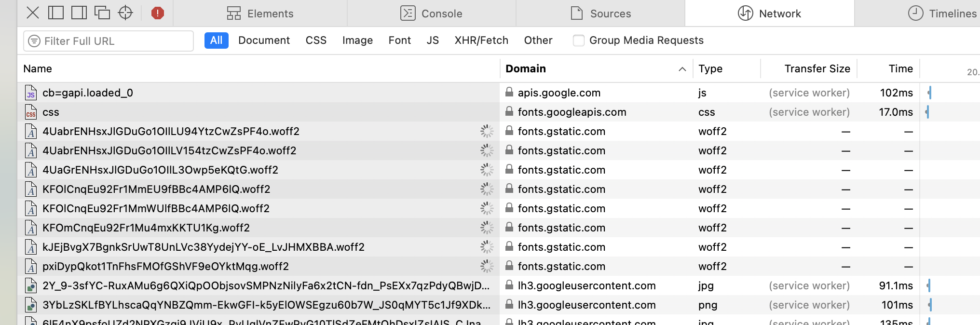
Task: Open the Sources tab
Action: tap(600, 14)
